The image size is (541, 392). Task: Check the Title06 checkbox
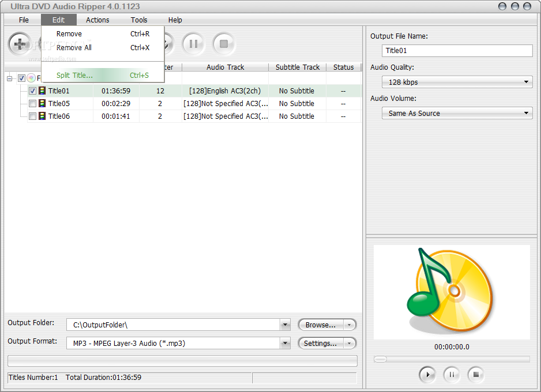point(32,116)
